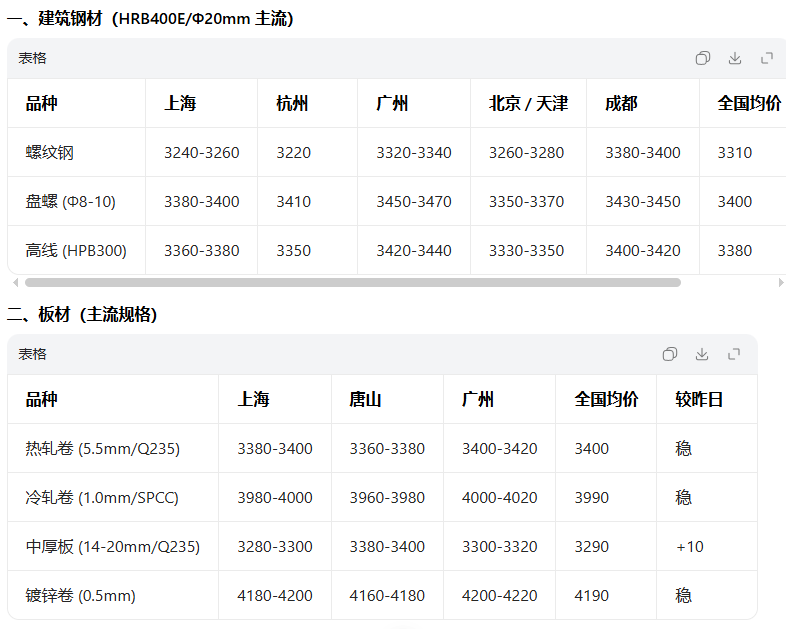Click the 较昨日 column header
The height and width of the screenshot is (629, 786).
click(x=699, y=399)
